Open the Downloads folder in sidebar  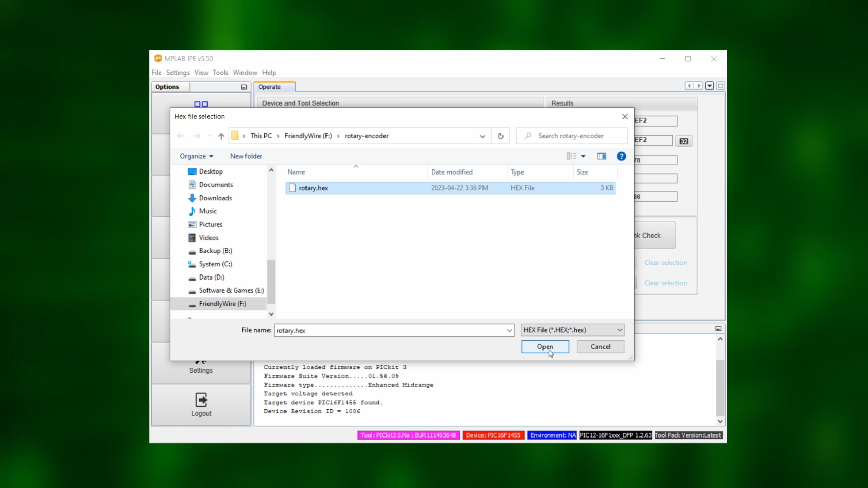pyautogui.click(x=215, y=198)
